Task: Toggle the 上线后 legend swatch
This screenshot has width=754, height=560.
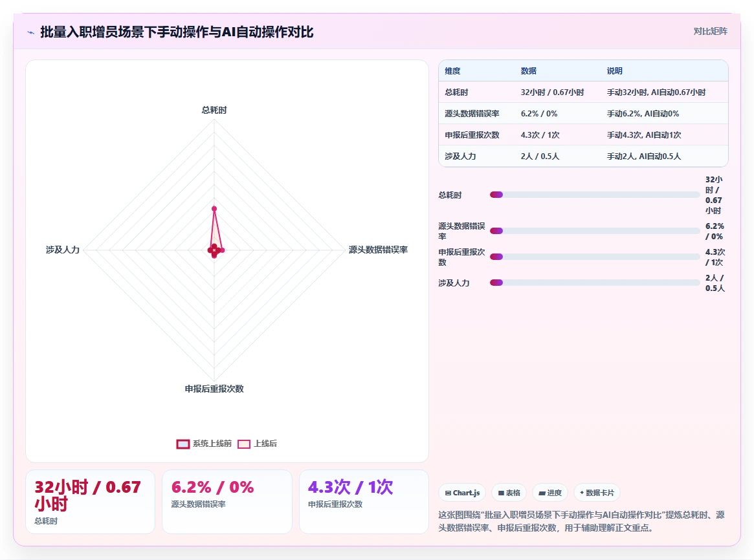Action: [244, 444]
